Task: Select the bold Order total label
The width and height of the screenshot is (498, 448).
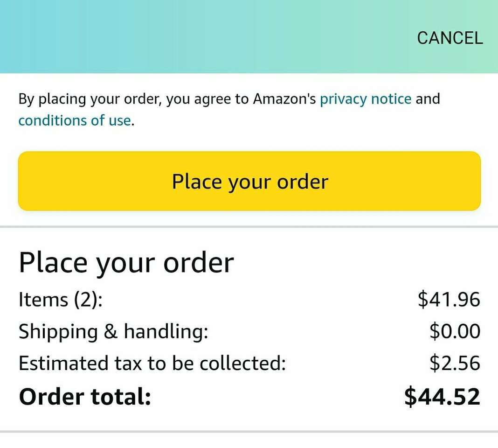Action: click(85, 397)
